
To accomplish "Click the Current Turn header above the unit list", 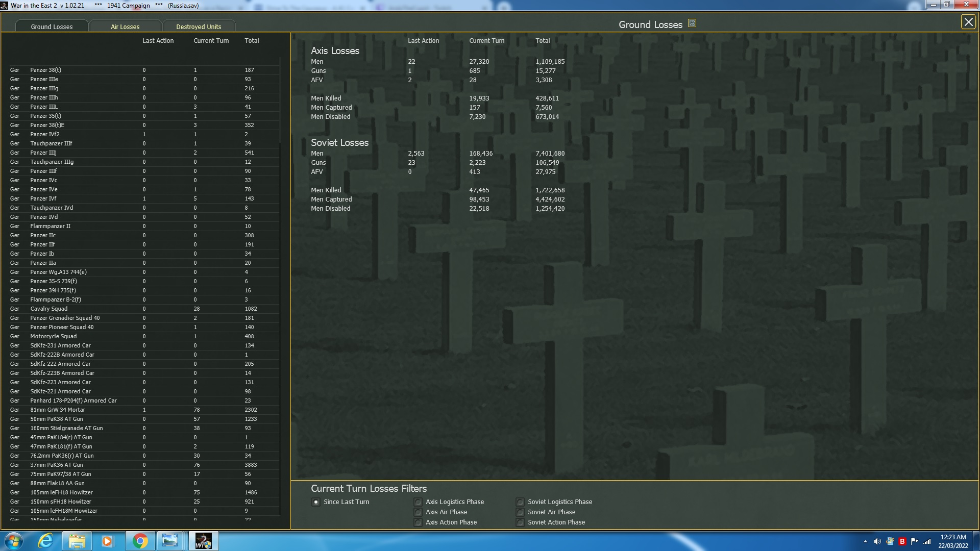I will tap(211, 41).
